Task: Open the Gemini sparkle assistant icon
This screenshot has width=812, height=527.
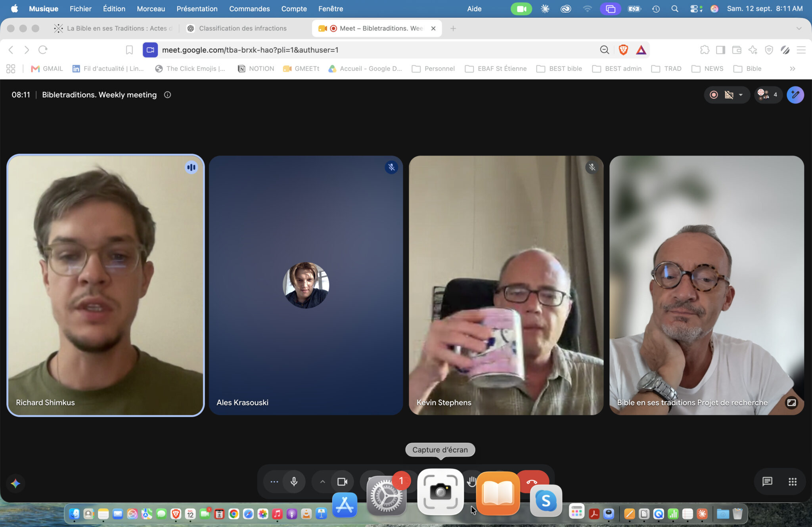Action: (x=15, y=483)
